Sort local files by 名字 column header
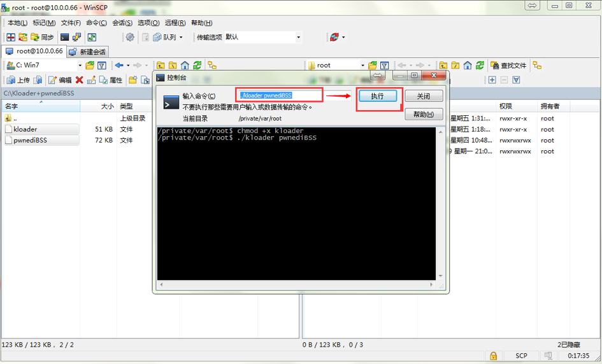This screenshot has width=602, height=364. (x=41, y=106)
